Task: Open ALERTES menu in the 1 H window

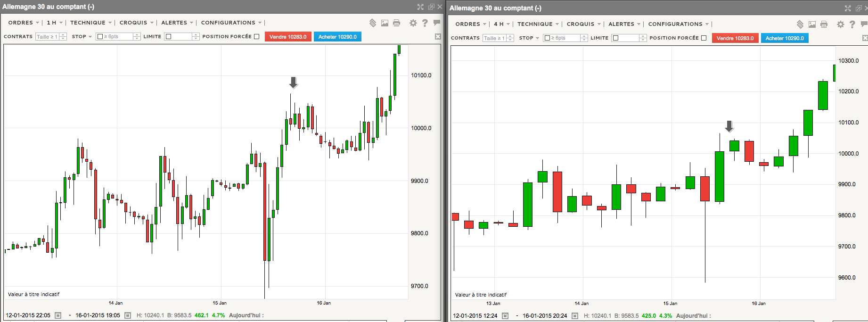Action: [177, 23]
